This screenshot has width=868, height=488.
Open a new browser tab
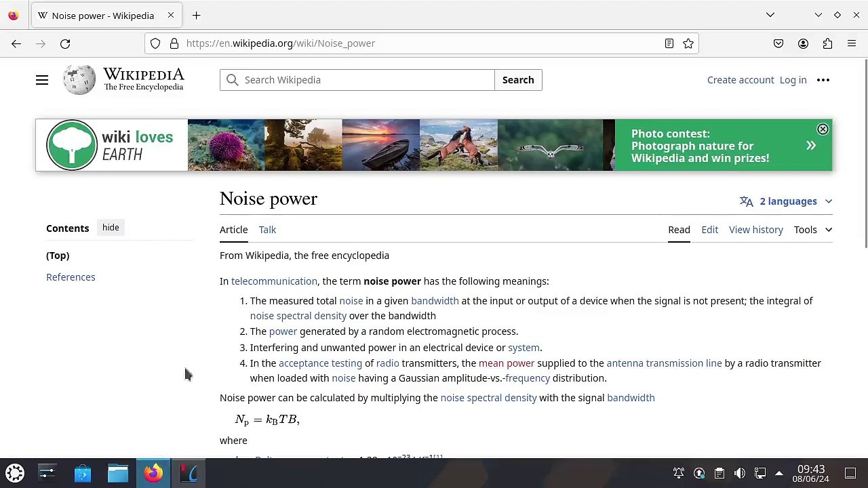[196, 15]
